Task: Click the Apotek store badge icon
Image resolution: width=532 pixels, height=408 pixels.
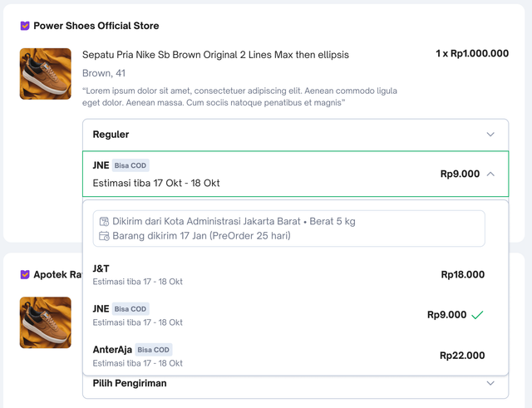Action: click(x=25, y=274)
